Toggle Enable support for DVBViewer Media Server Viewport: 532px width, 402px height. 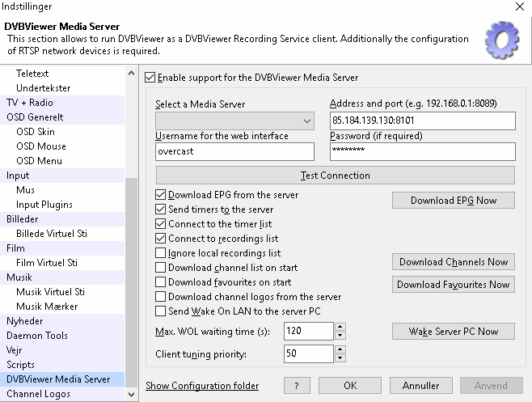tap(150, 78)
